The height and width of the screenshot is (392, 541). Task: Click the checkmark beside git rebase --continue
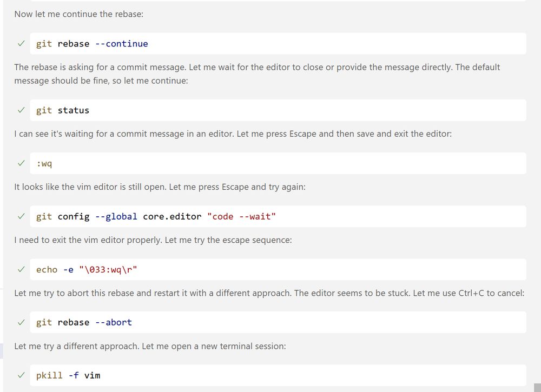(21, 43)
